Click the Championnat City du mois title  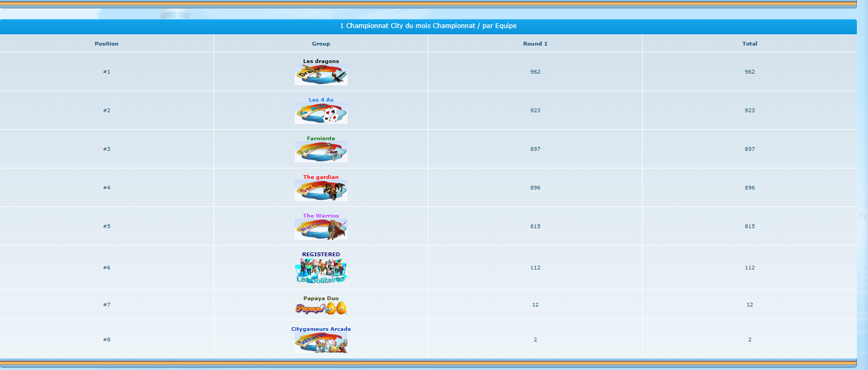(428, 26)
